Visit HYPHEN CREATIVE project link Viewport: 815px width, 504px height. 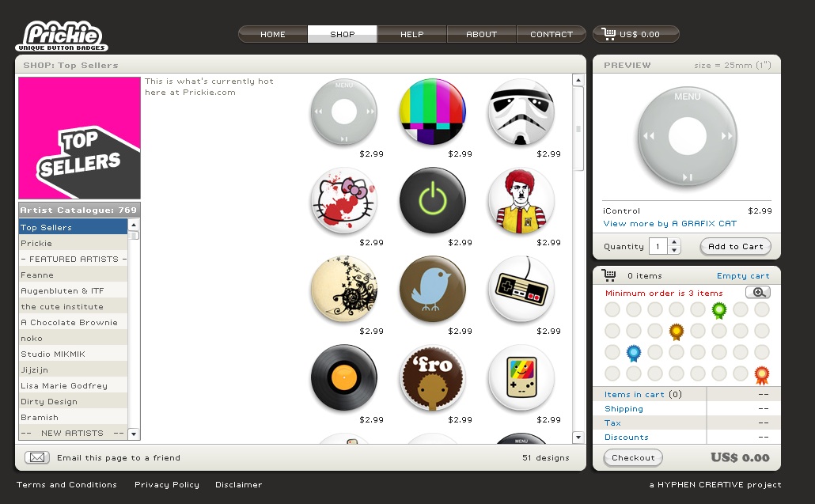(x=715, y=484)
